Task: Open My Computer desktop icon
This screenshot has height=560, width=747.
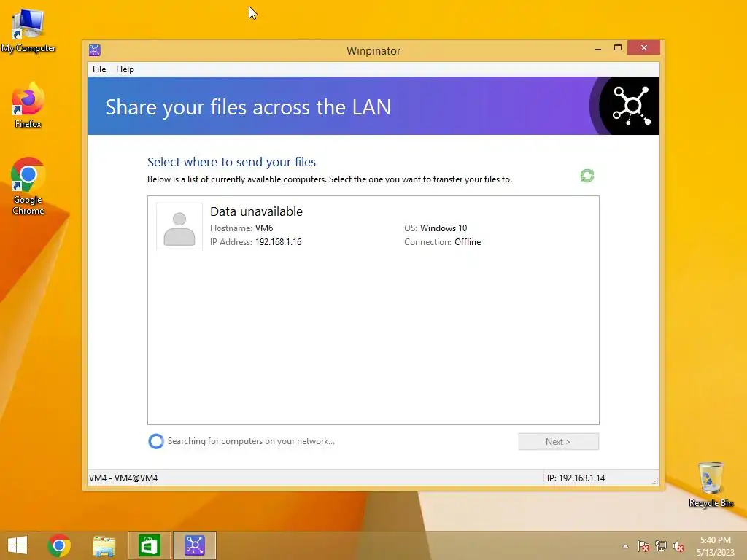Action: [x=28, y=31]
